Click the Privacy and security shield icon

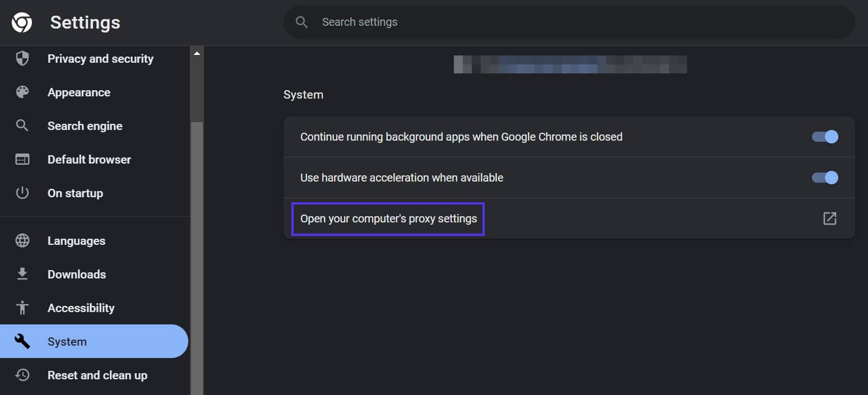tap(22, 58)
